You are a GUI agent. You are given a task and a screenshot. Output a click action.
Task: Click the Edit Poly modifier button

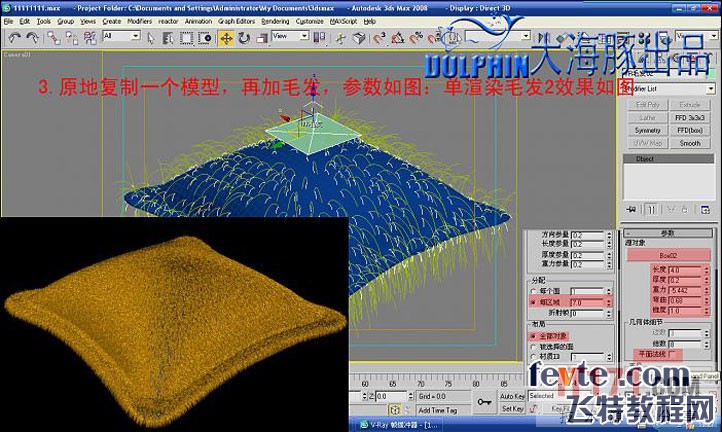pos(647,105)
